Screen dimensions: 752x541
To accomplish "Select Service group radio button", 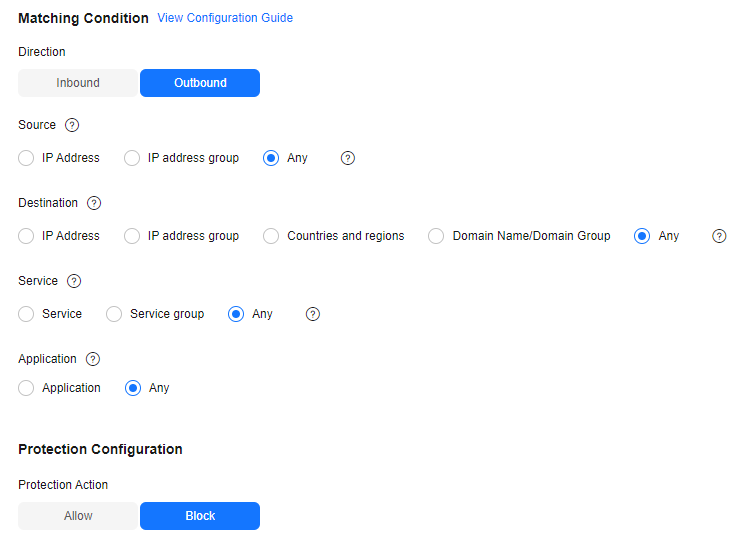I will click(x=115, y=314).
